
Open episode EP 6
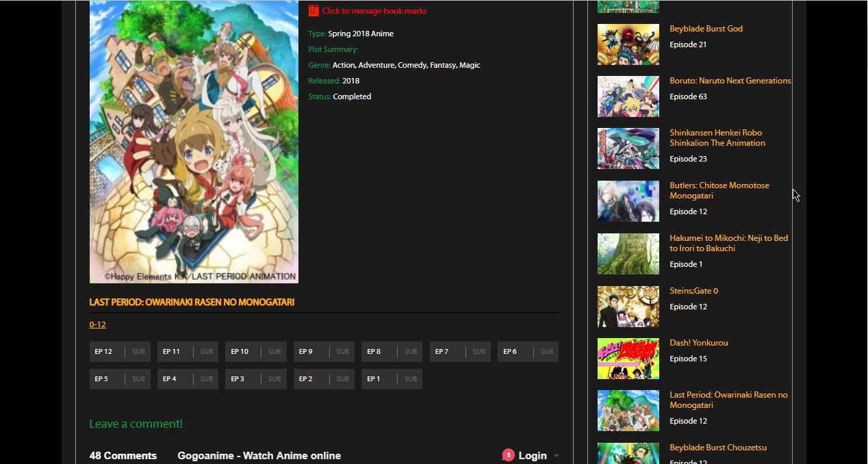click(528, 352)
